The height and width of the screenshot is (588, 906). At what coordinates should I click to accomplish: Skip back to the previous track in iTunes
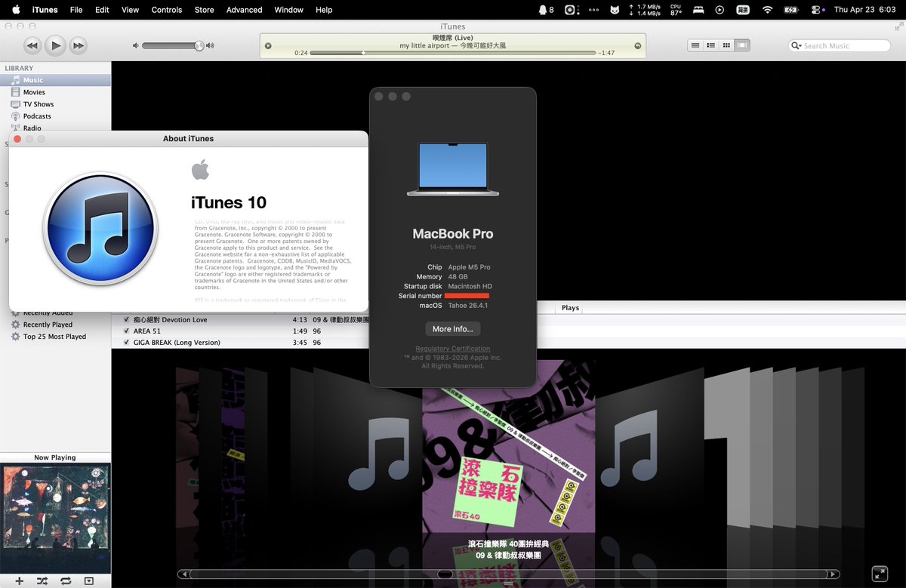click(32, 45)
